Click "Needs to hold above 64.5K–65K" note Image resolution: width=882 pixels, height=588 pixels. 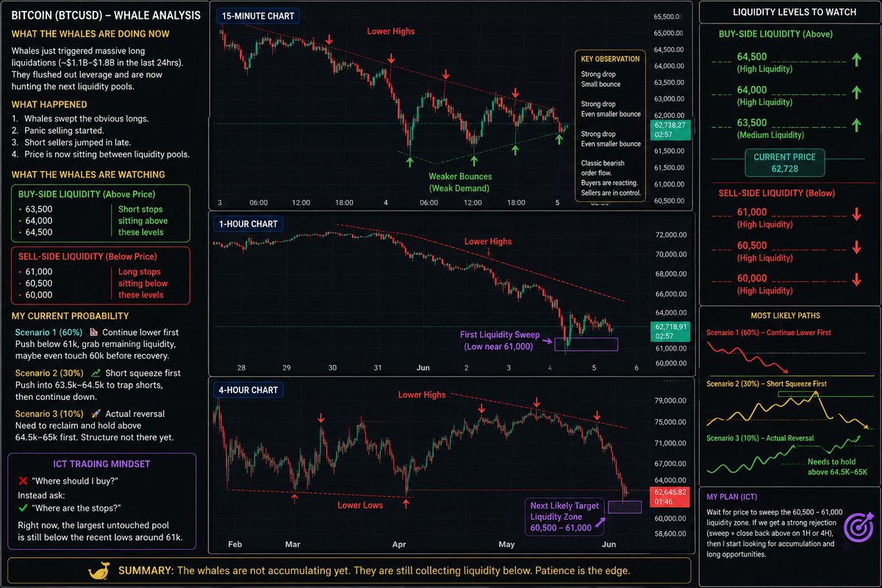(836, 467)
